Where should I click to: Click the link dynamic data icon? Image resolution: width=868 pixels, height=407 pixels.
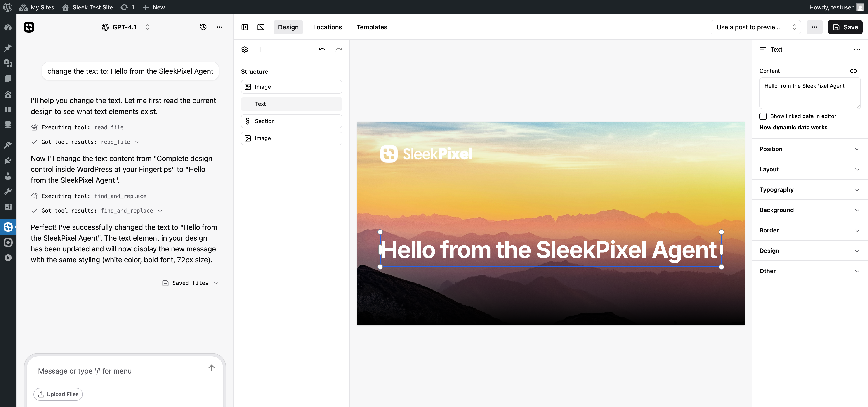[x=853, y=71]
